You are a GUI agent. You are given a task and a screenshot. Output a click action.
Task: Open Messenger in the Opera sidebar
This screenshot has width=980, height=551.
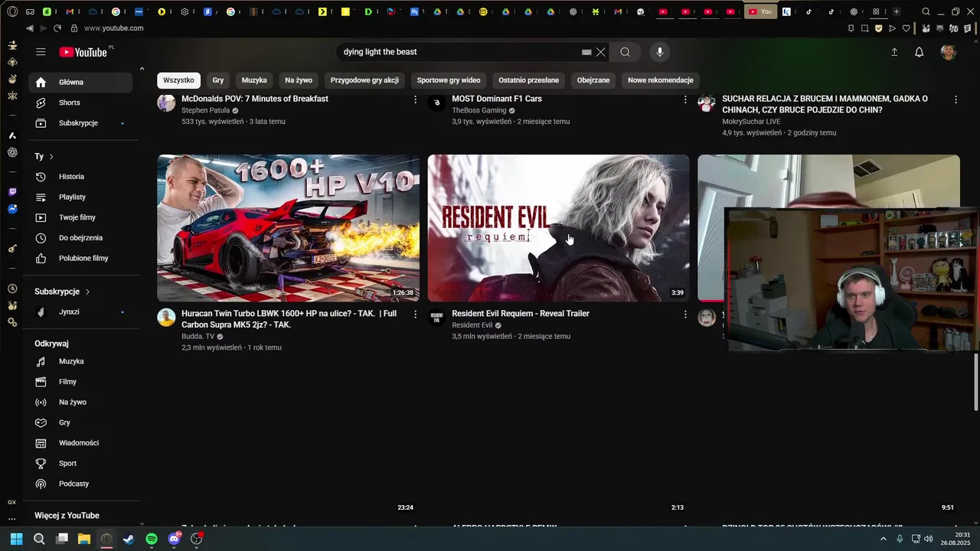(12, 209)
